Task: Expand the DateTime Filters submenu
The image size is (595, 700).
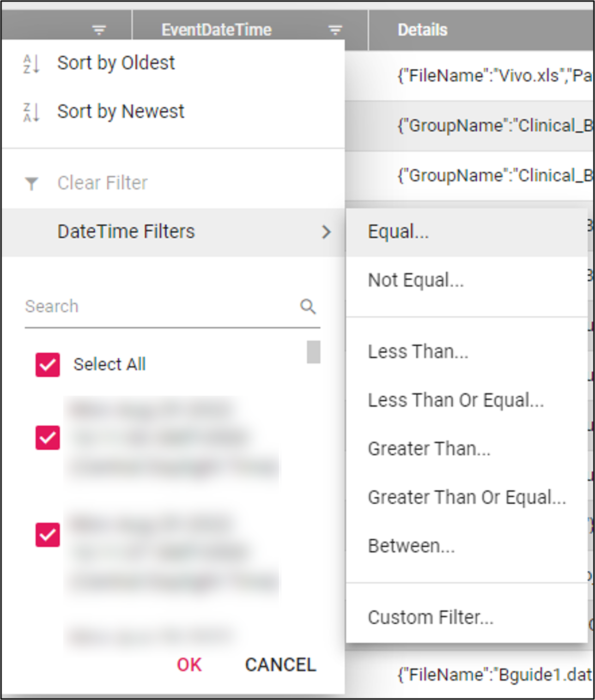Action: tap(126, 232)
